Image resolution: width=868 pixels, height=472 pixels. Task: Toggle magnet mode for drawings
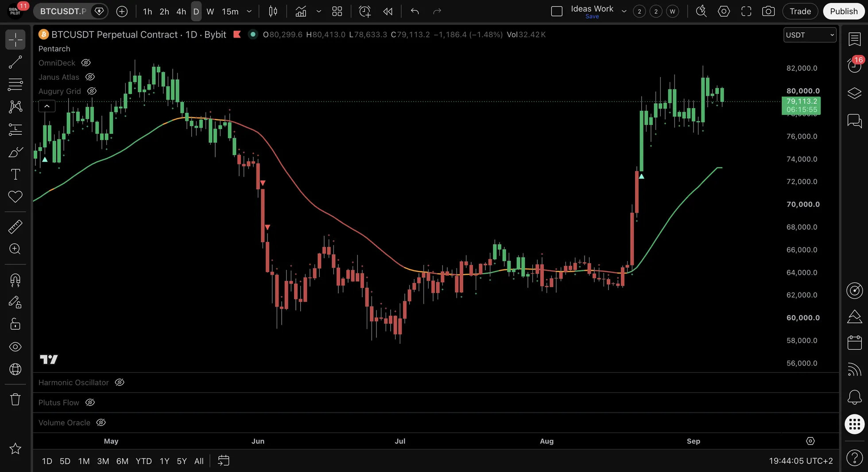tap(15, 280)
